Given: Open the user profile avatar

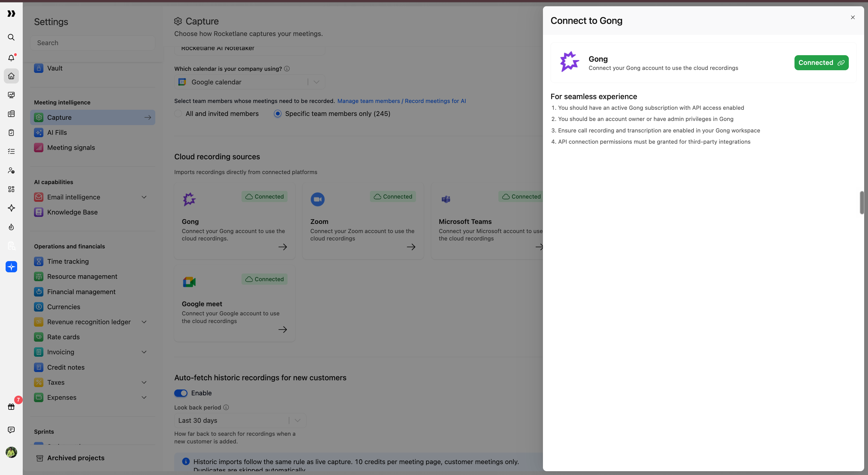Looking at the screenshot, I should pos(11,452).
